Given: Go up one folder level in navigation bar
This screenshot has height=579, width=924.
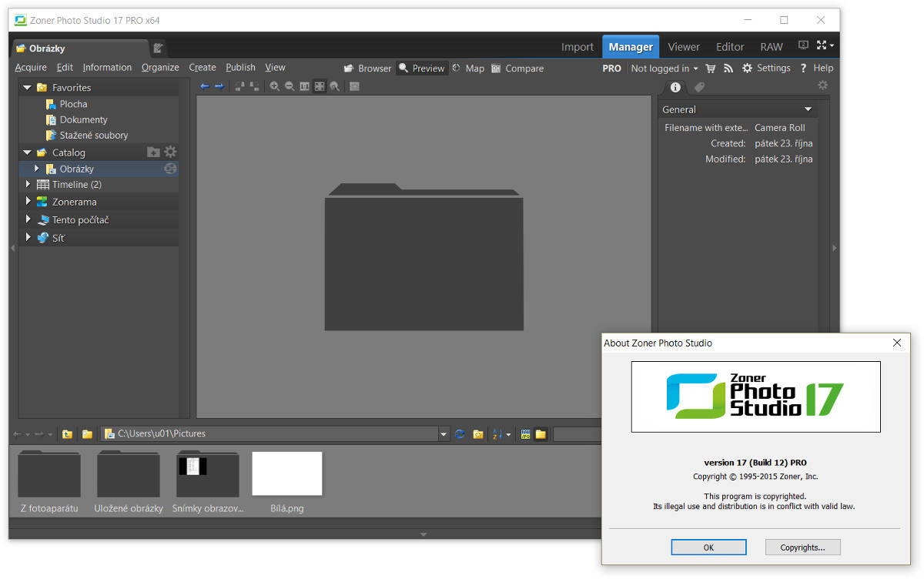Looking at the screenshot, I should (x=67, y=434).
